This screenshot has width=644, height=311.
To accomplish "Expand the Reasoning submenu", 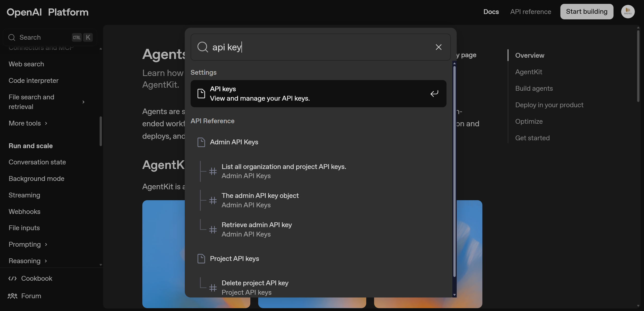I will point(46,261).
